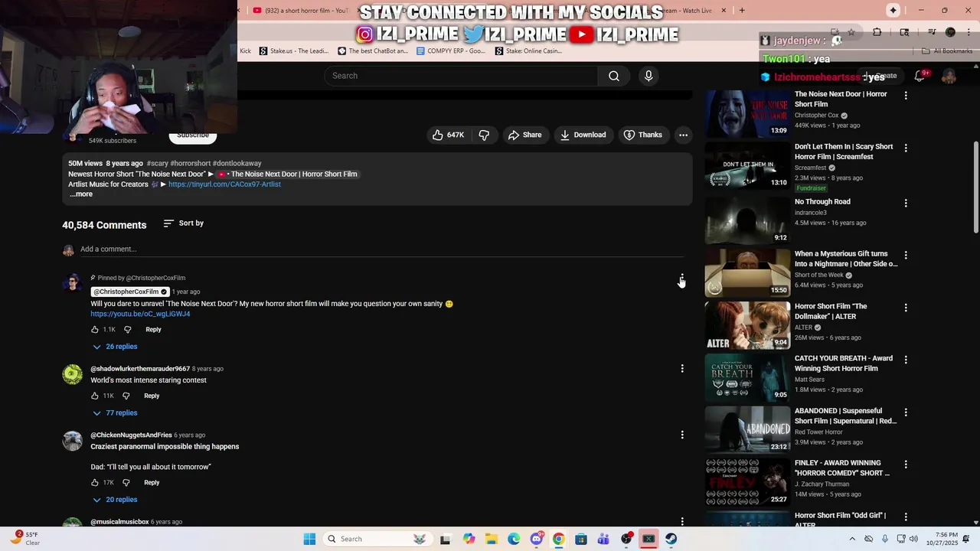The width and height of the screenshot is (980, 551).
Task: Show hidden system tray icons chevron
Action: 851,539
